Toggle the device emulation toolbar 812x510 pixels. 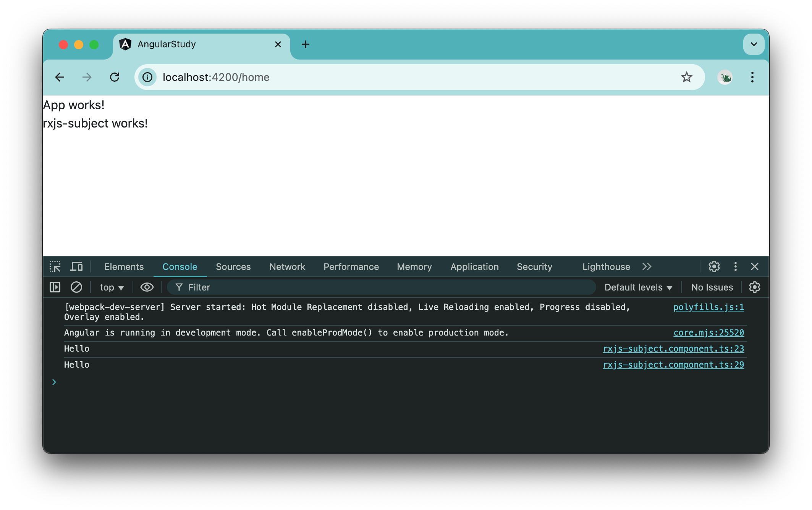(76, 266)
